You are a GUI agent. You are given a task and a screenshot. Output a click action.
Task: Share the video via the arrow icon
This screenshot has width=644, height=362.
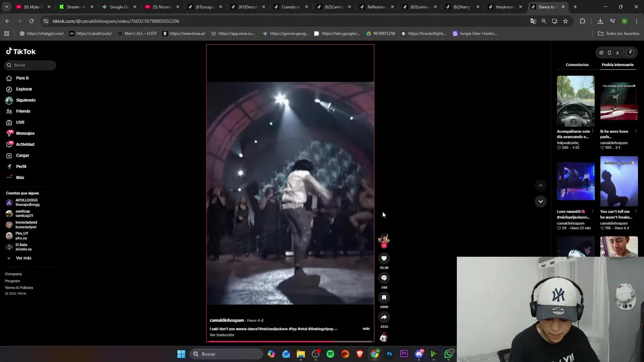tap(384, 317)
